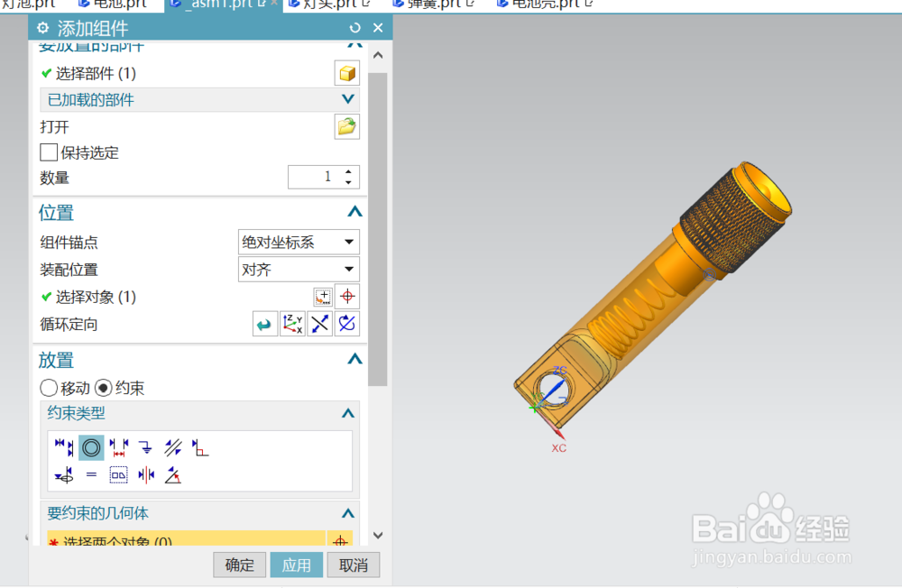Collapse the 约束类型 section
The image size is (902, 588).
pyautogui.click(x=348, y=413)
